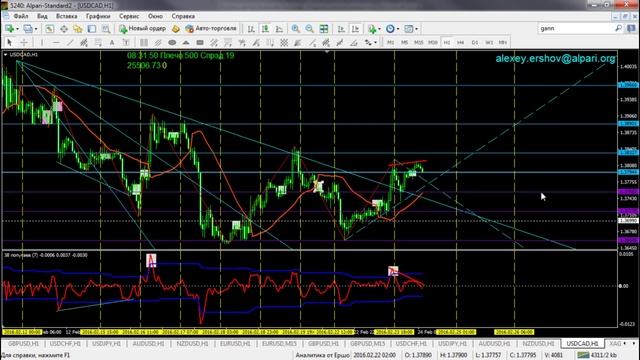This screenshot has height=360, width=640.
Task: Toggle chart auto scroll
Action: 341,29
